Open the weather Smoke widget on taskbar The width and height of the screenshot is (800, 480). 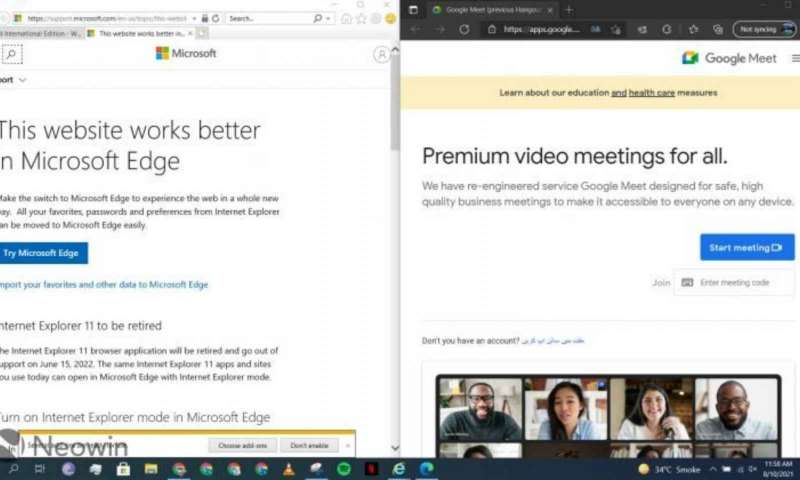click(x=669, y=469)
